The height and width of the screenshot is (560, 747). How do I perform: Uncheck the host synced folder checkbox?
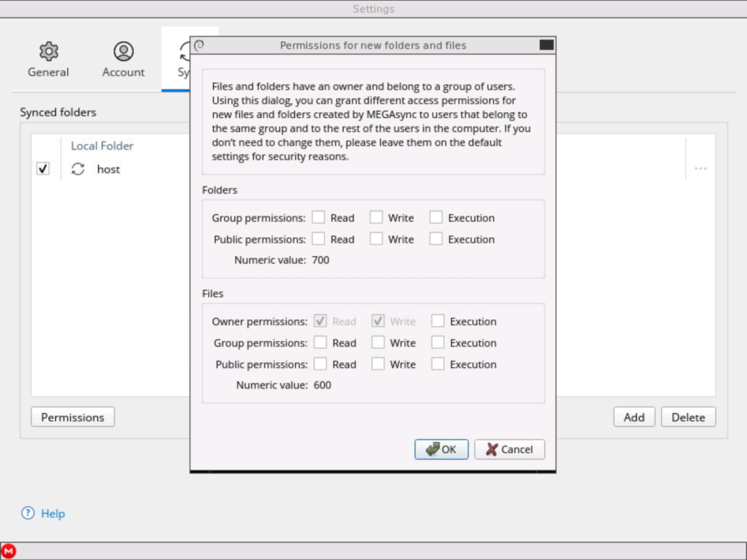(x=43, y=169)
